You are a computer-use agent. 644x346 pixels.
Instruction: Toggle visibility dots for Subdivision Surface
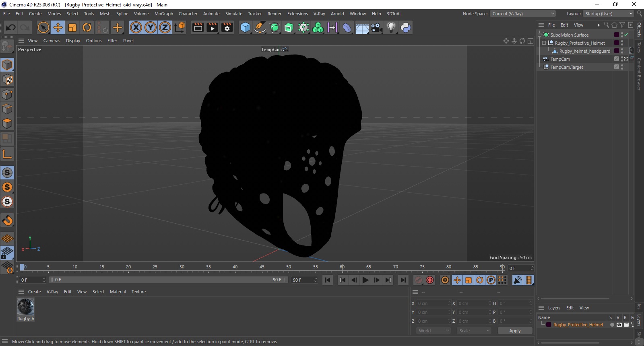click(622, 35)
